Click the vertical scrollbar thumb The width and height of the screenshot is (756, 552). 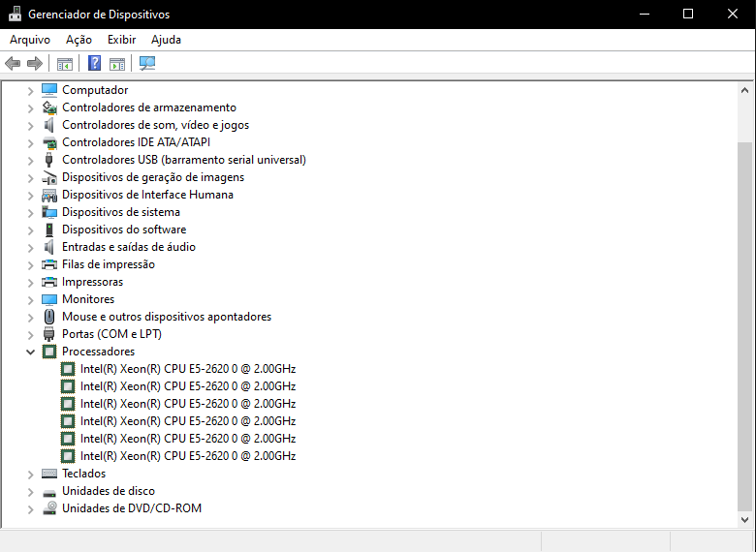point(744,326)
